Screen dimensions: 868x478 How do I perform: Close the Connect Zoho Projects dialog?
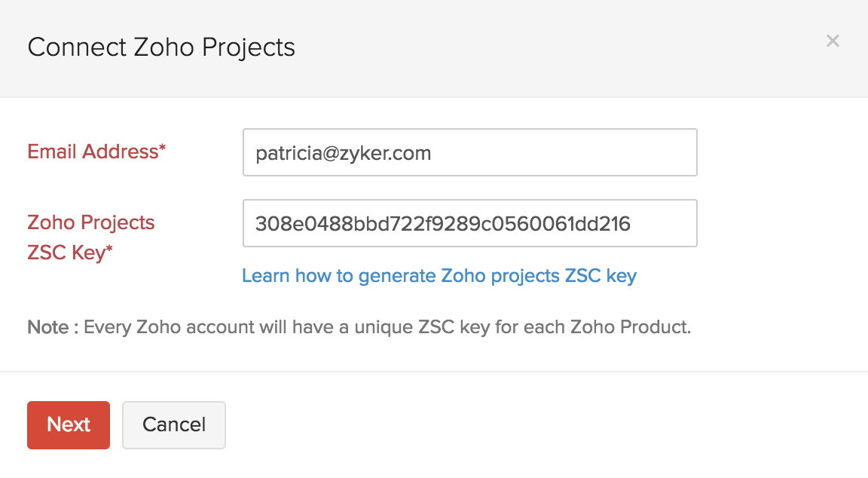point(833,41)
